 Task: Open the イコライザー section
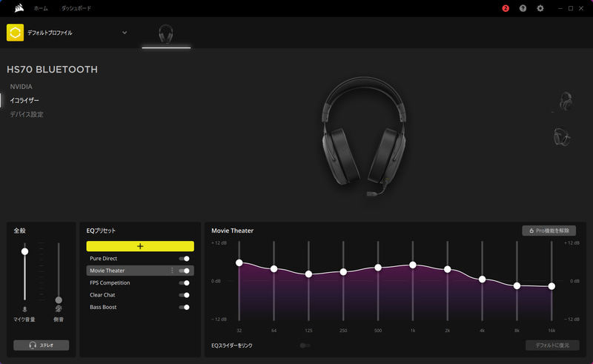[x=24, y=100]
